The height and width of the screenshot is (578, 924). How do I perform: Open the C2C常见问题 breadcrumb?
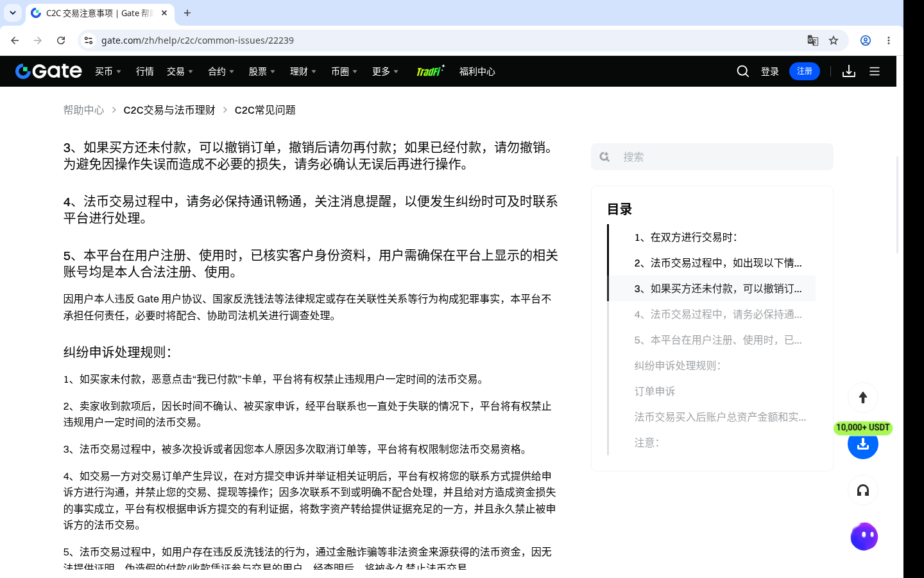click(x=265, y=110)
